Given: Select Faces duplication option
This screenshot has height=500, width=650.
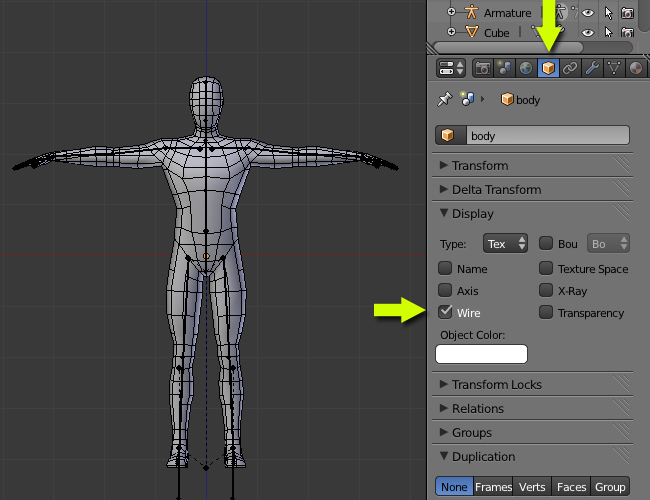Looking at the screenshot, I should pos(571,487).
